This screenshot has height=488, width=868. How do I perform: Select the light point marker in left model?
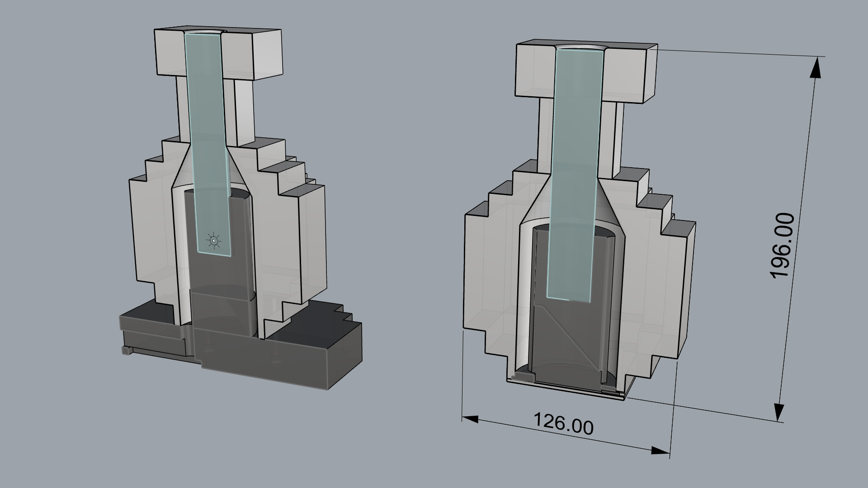213,241
